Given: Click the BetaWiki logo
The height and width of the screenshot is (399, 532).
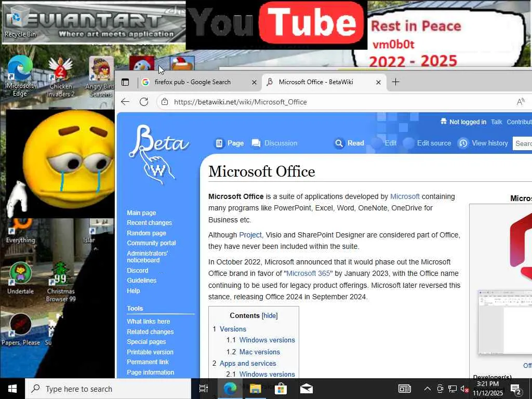Looking at the screenshot, I should click(158, 154).
